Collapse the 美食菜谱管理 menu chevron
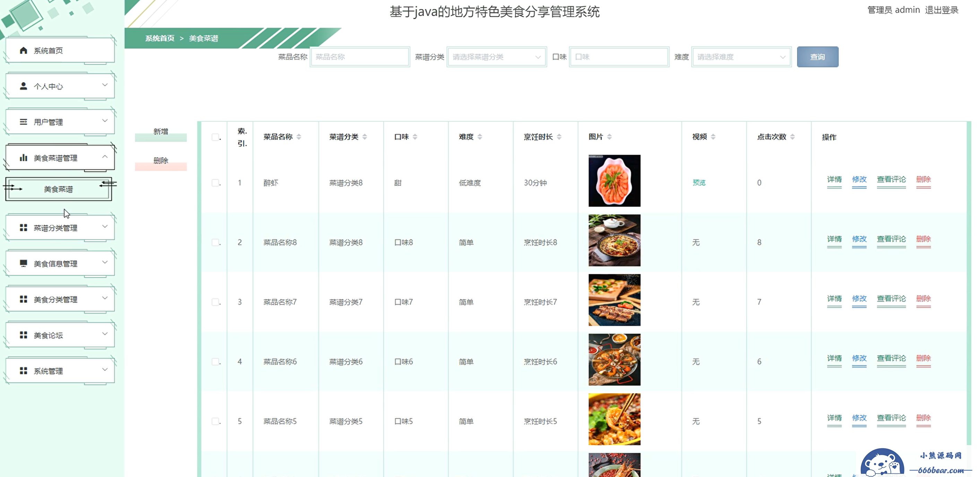The image size is (980, 477). point(105,156)
